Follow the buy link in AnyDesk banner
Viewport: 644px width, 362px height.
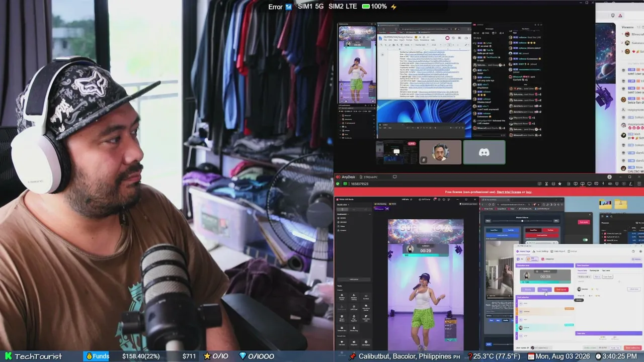point(529,192)
